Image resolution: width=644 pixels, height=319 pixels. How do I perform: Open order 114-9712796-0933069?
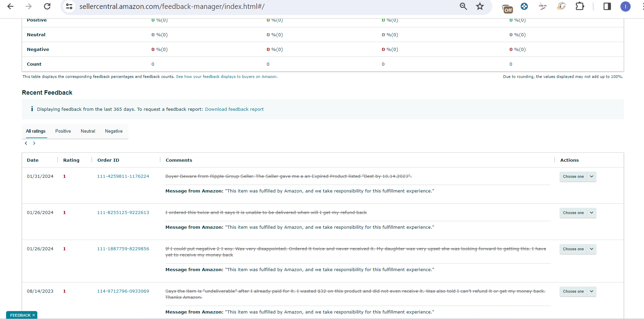pos(123,291)
